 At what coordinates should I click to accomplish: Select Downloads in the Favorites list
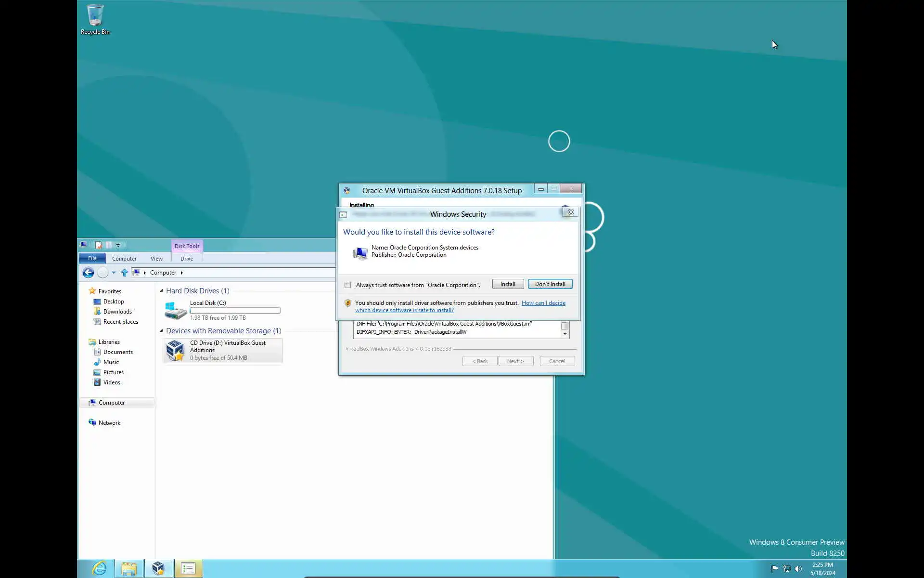coord(117,312)
